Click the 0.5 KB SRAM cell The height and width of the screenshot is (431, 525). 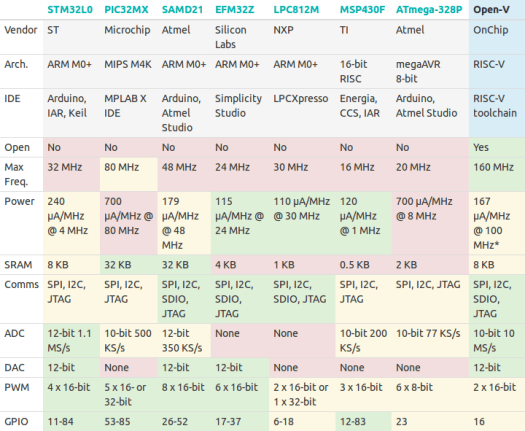pyautogui.click(x=363, y=265)
